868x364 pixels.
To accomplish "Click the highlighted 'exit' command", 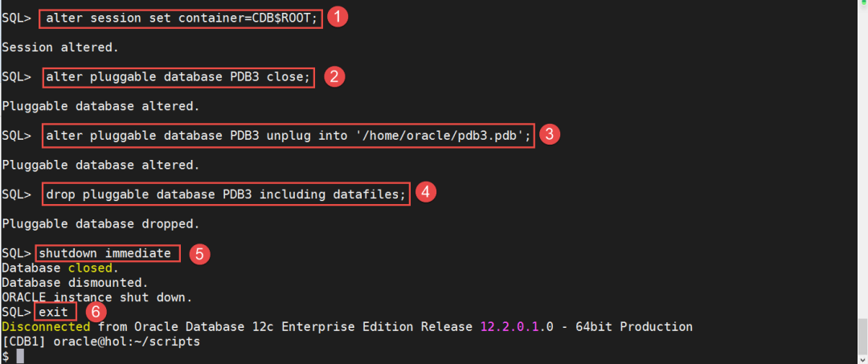I will [x=57, y=311].
